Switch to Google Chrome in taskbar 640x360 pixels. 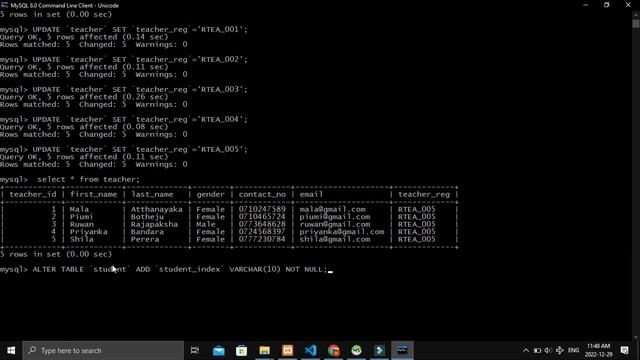point(333,350)
